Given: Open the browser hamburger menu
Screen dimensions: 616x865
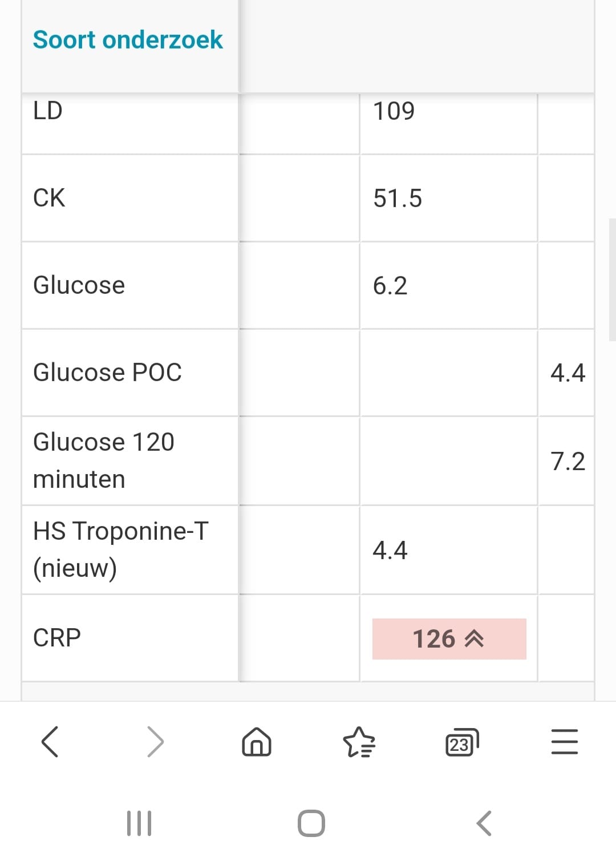Looking at the screenshot, I should [565, 742].
